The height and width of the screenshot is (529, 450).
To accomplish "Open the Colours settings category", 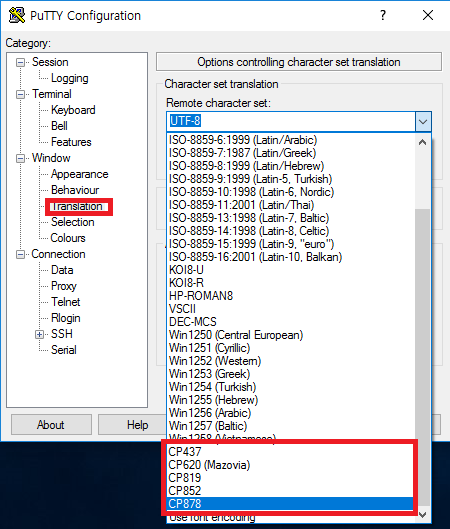I will (x=67, y=238).
